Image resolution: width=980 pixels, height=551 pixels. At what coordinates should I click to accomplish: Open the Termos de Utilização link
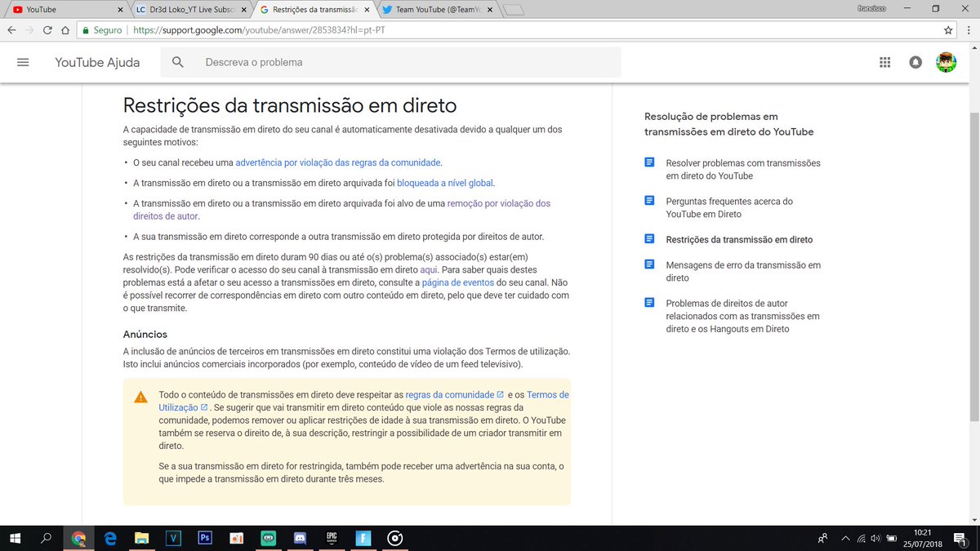click(364, 401)
